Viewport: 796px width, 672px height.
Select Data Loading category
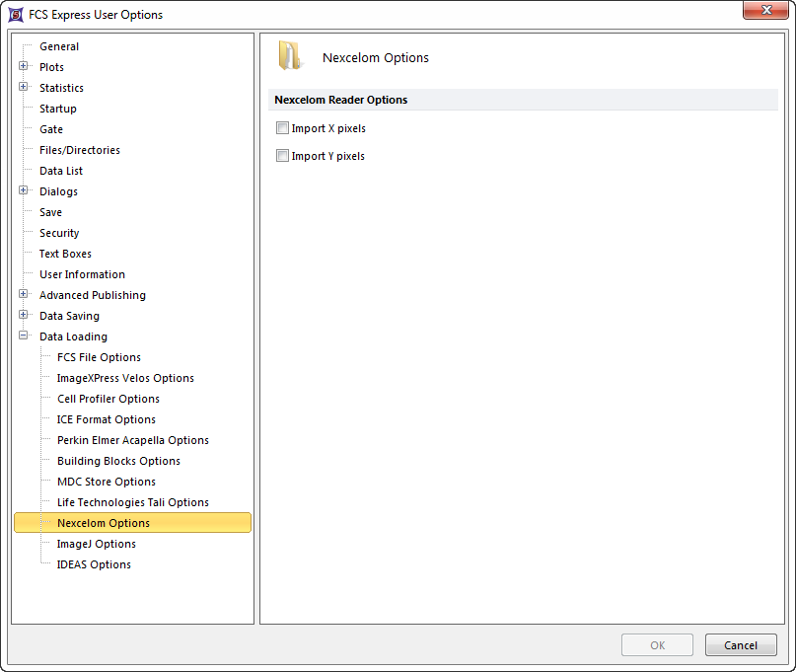73,336
